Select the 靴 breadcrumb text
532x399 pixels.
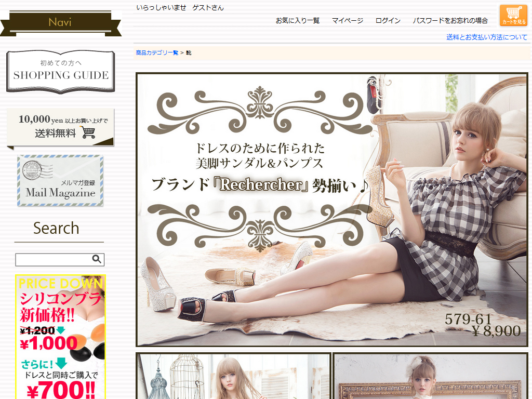click(189, 52)
